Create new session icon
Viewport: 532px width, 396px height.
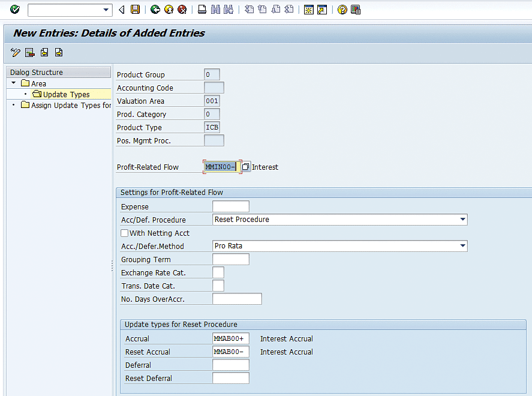pyautogui.click(x=309, y=10)
